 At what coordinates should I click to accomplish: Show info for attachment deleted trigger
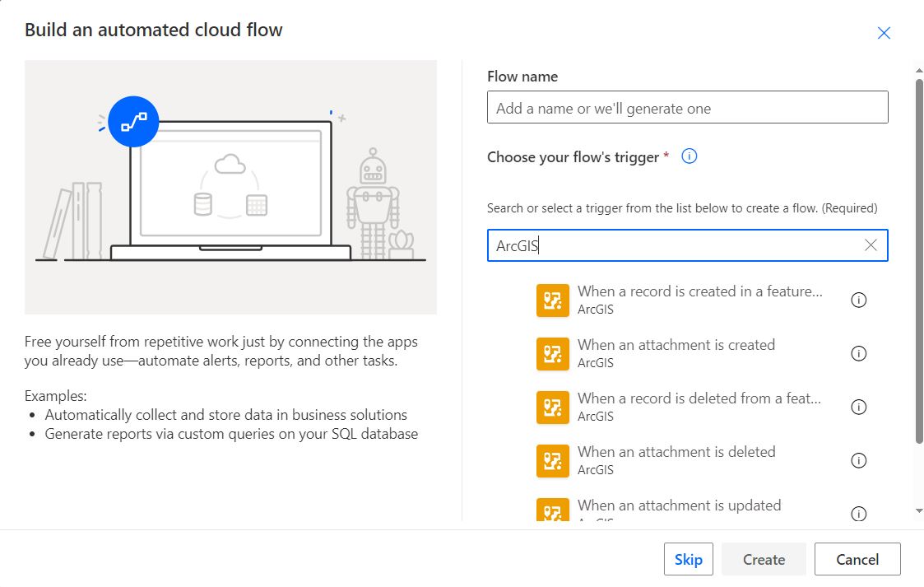coord(859,461)
